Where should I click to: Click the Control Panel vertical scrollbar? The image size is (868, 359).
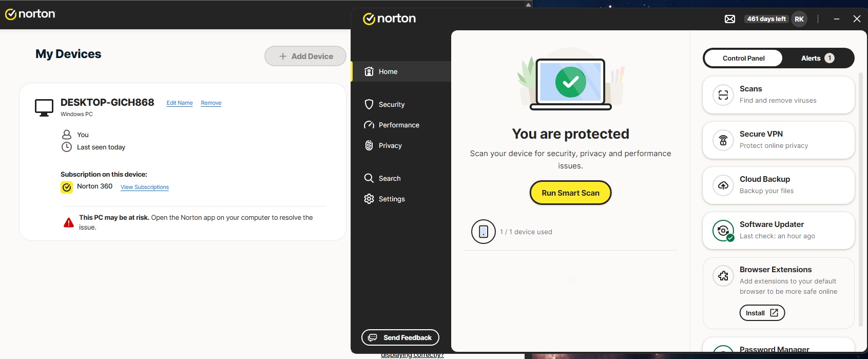click(x=861, y=200)
